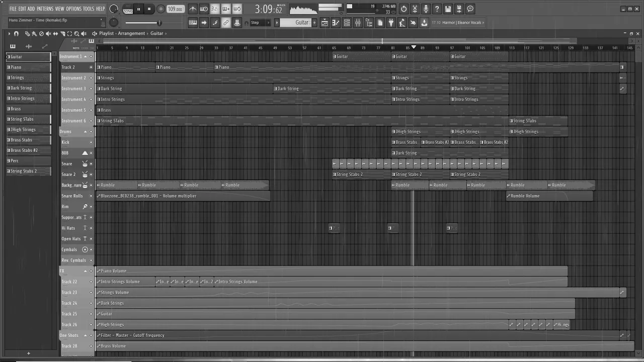Open the view playlist icon
644x362 pixels.
click(x=325, y=23)
